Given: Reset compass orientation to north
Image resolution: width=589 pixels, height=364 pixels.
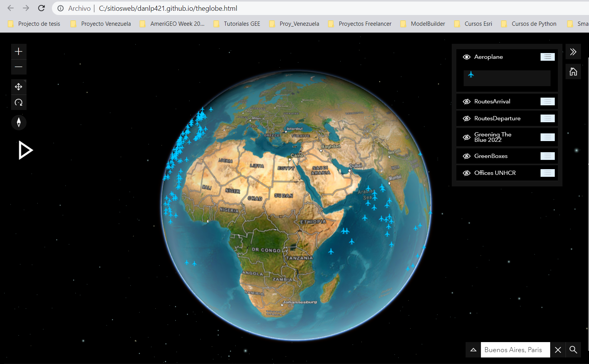Looking at the screenshot, I should tap(18, 123).
